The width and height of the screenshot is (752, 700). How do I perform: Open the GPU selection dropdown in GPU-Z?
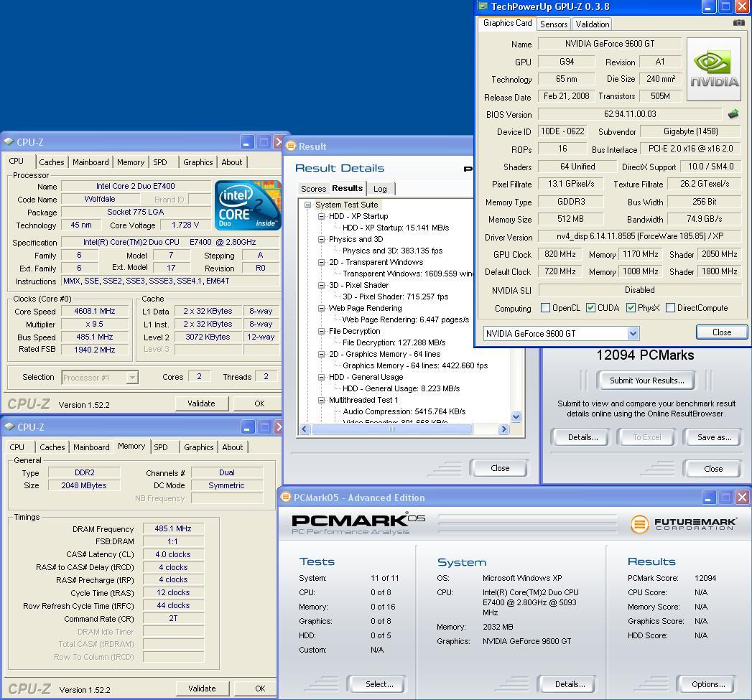pyautogui.click(x=633, y=333)
